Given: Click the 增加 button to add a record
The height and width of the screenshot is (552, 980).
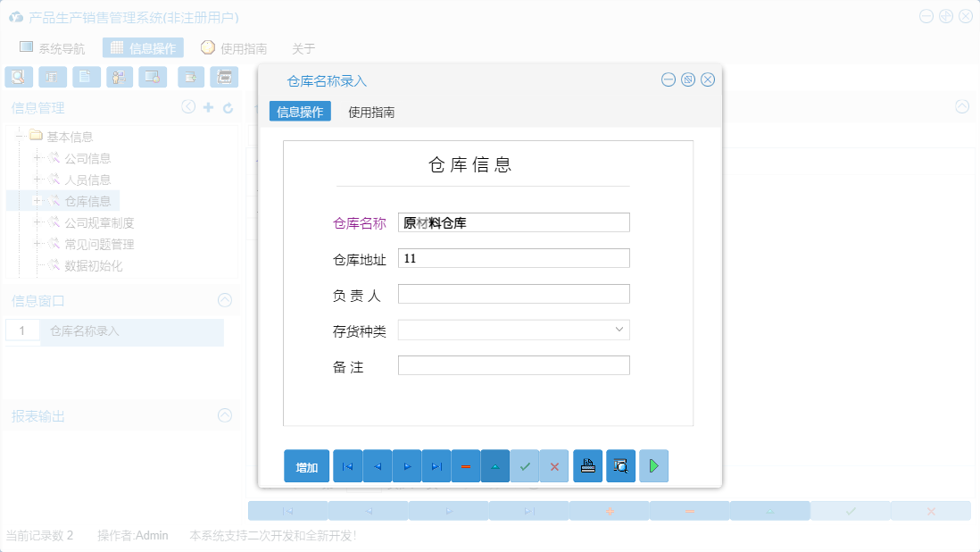Looking at the screenshot, I should point(306,465).
